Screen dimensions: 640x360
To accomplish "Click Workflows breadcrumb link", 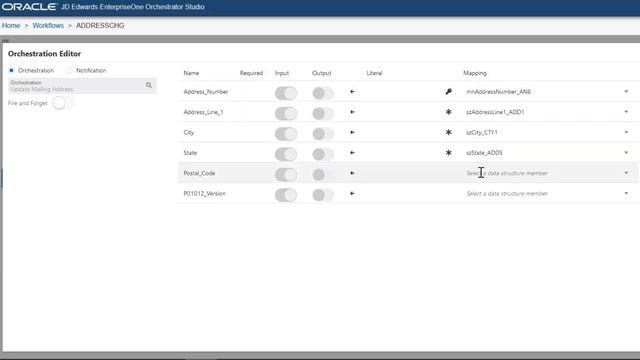I will click(x=48, y=25).
